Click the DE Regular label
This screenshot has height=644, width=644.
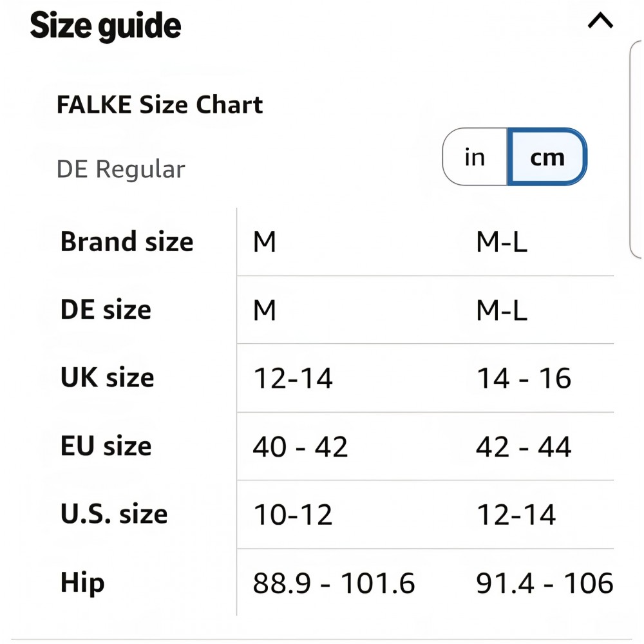120,169
